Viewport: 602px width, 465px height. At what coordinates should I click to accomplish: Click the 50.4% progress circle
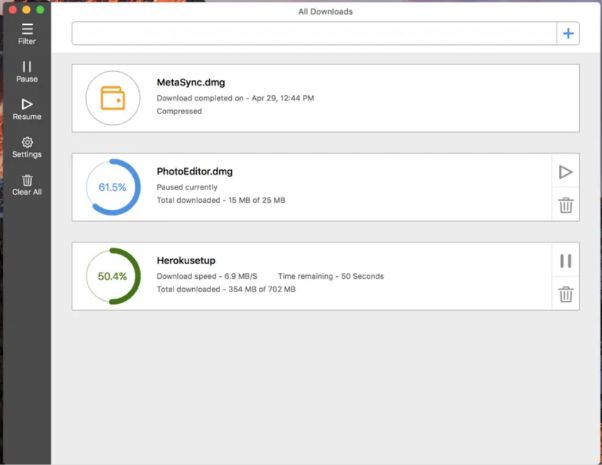[113, 276]
